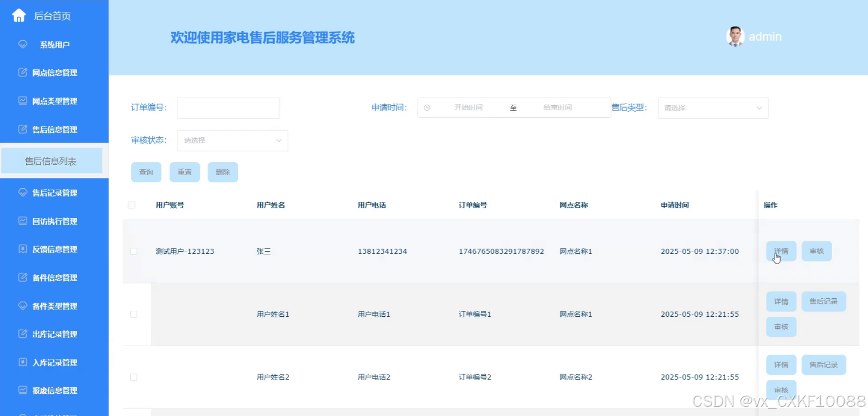
Task: Click the 重置 reset button
Action: click(x=185, y=172)
